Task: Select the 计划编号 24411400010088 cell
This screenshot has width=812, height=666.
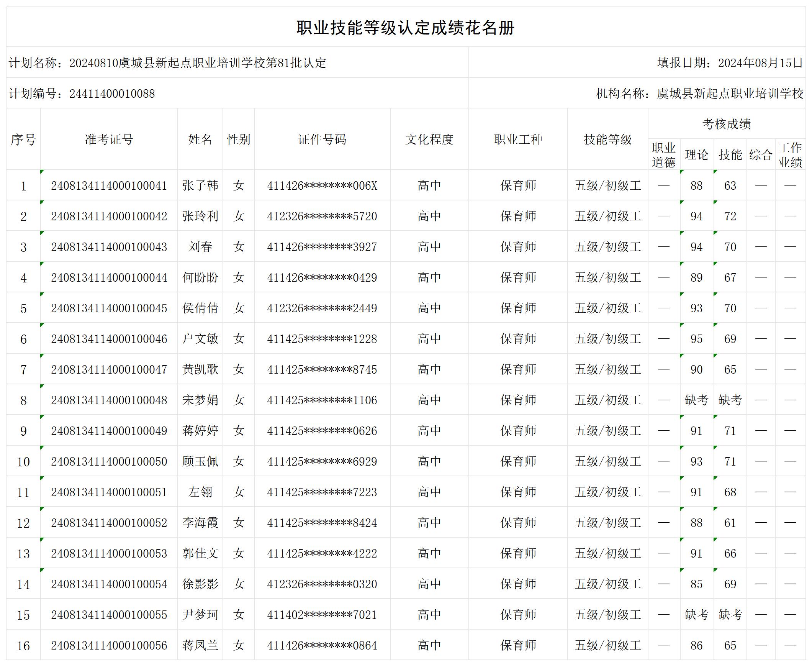Action: pyautogui.click(x=82, y=94)
